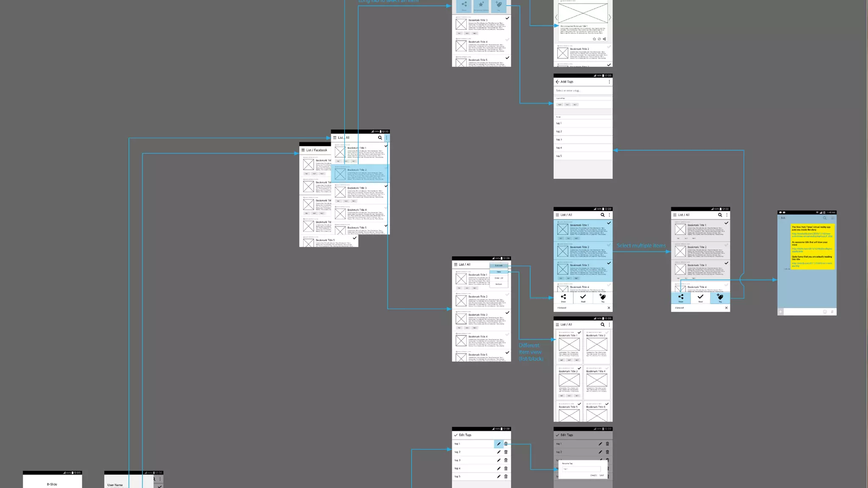Open the blue-highlighted three-dot overflow menu

point(387,138)
